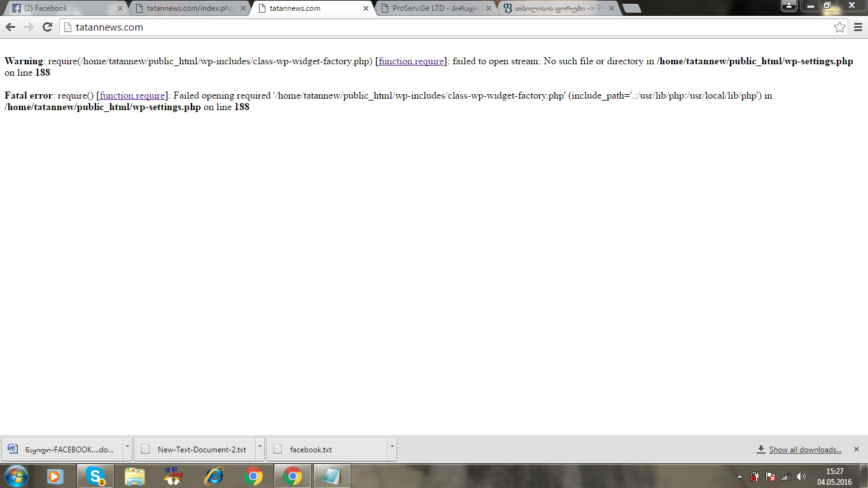The width and height of the screenshot is (868, 488).
Task: Close the downloads bar
Action: [x=857, y=449]
